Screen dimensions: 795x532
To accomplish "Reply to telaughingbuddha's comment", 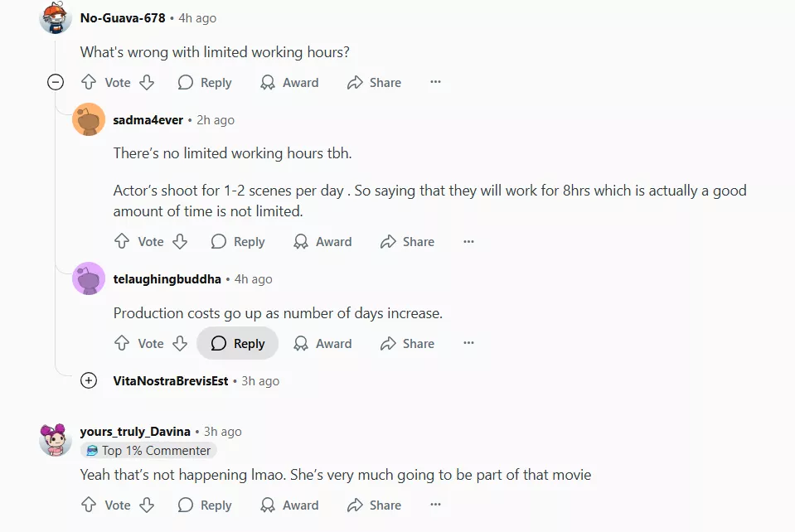I will tap(238, 344).
